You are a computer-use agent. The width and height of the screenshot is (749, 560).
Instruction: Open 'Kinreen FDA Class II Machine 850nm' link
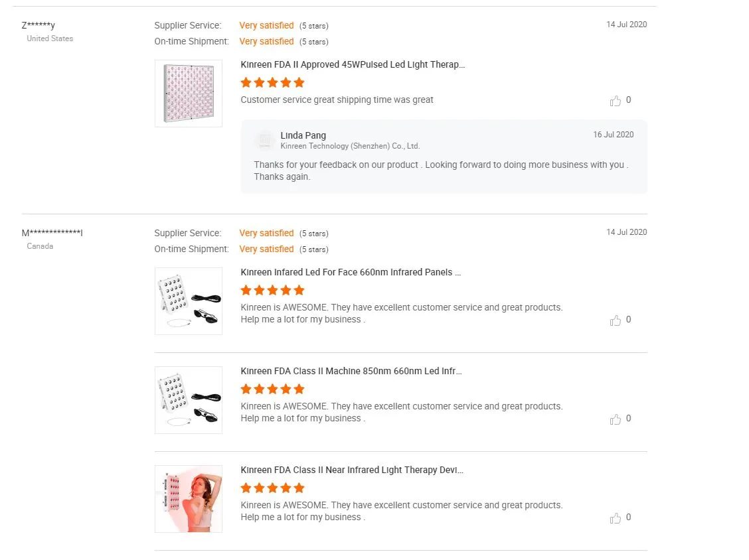pos(351,371)
